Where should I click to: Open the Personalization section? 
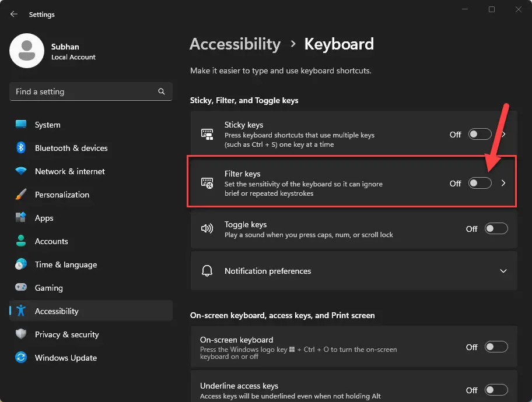click(x=91, y=195)
